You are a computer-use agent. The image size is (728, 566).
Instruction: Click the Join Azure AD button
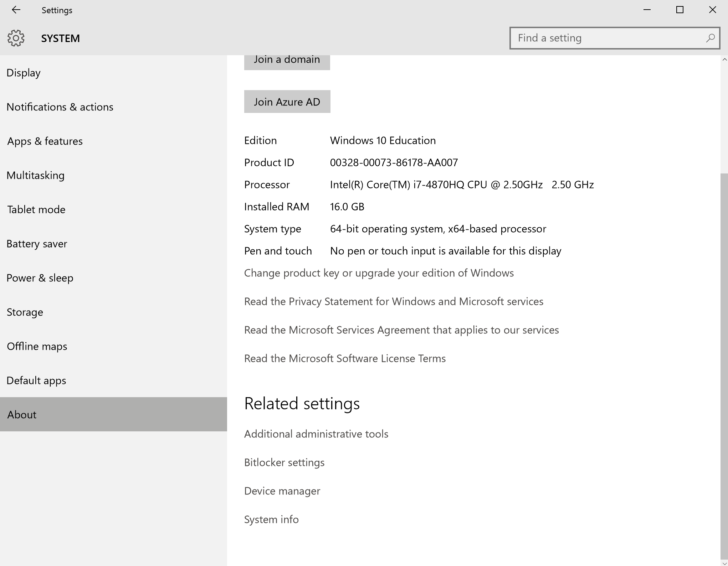tap(287, 102)
